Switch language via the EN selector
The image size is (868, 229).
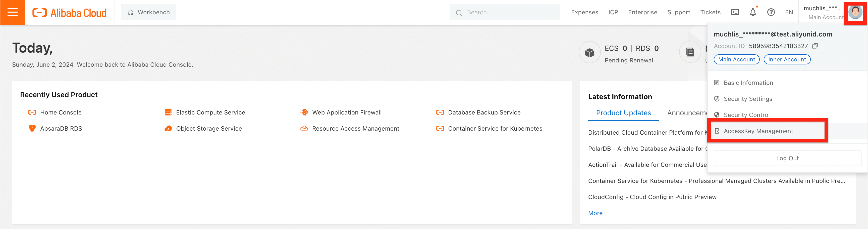tap(789, 12)
